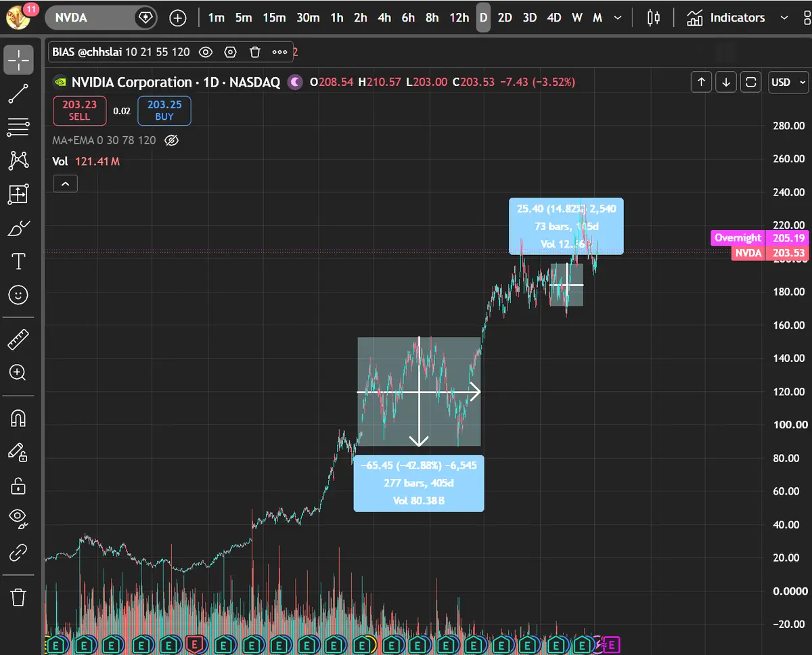This screenshot has height=655, width=812.
Task: Open the USD currency dropdown
Action: point(788,83)
